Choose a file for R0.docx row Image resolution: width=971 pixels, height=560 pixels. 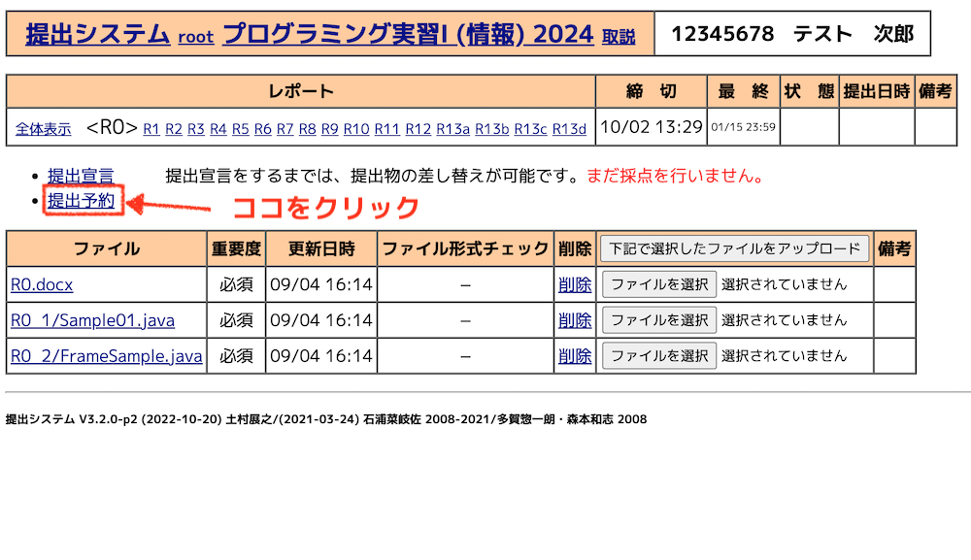659,284
